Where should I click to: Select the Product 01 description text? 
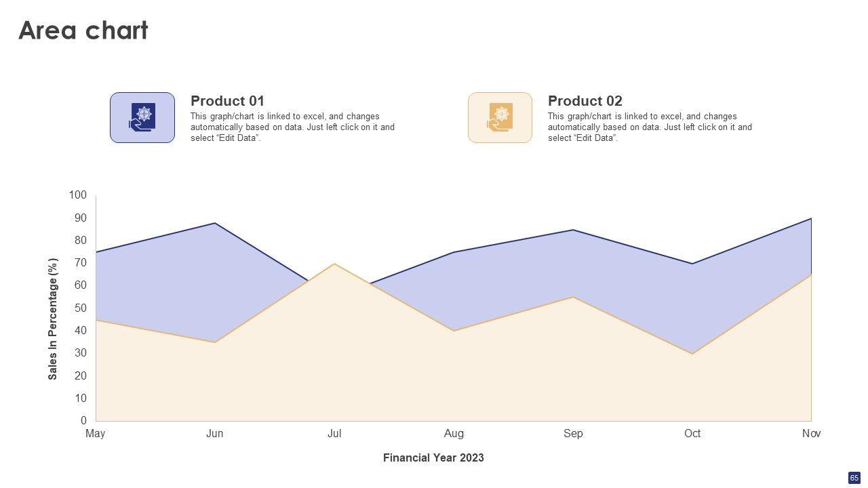292,127
